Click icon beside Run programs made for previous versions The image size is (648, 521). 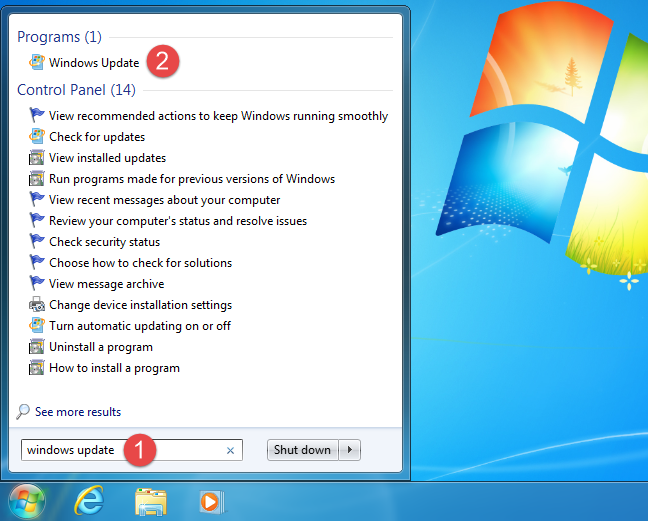point(37,178)
